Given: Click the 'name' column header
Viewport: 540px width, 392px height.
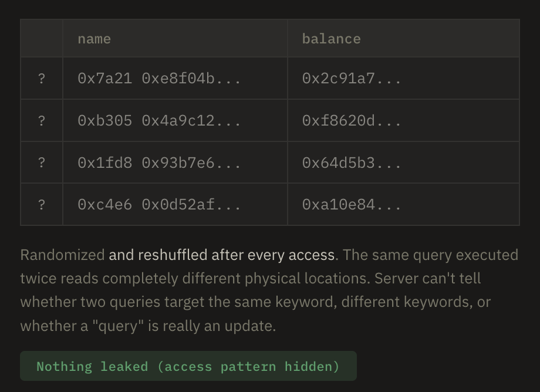Looking at the screenshot, I should pos(95,39).
